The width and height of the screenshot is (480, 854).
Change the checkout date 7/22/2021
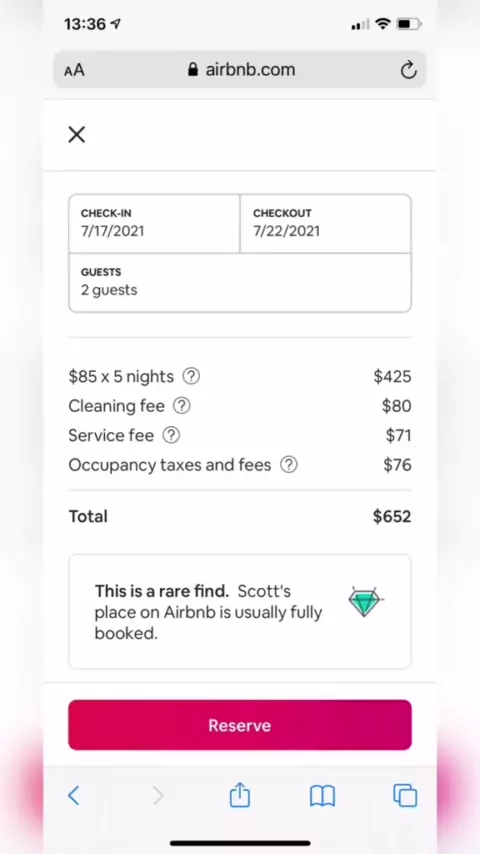(x=325, y=223)
